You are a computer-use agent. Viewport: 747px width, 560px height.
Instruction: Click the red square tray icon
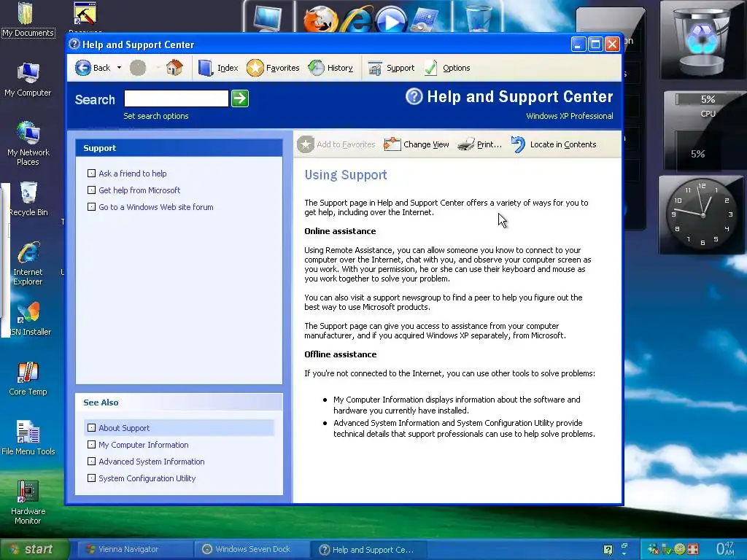[693, 550]
